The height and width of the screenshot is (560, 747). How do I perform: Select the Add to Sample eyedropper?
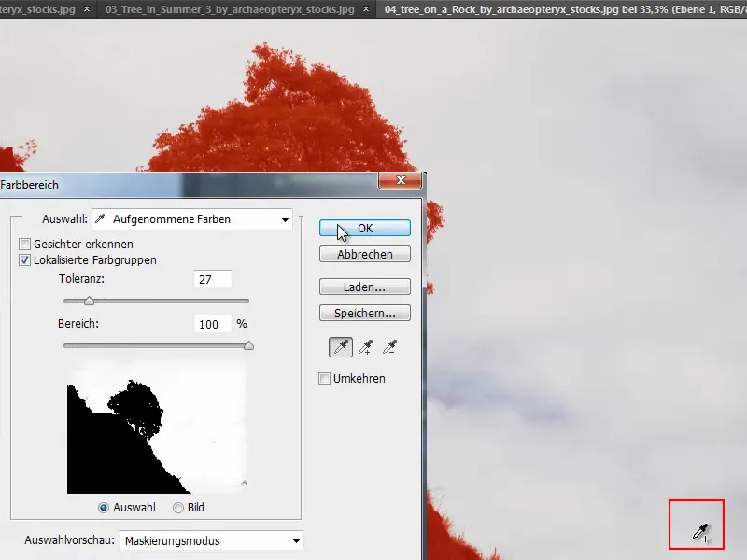(x=365, y=347)
